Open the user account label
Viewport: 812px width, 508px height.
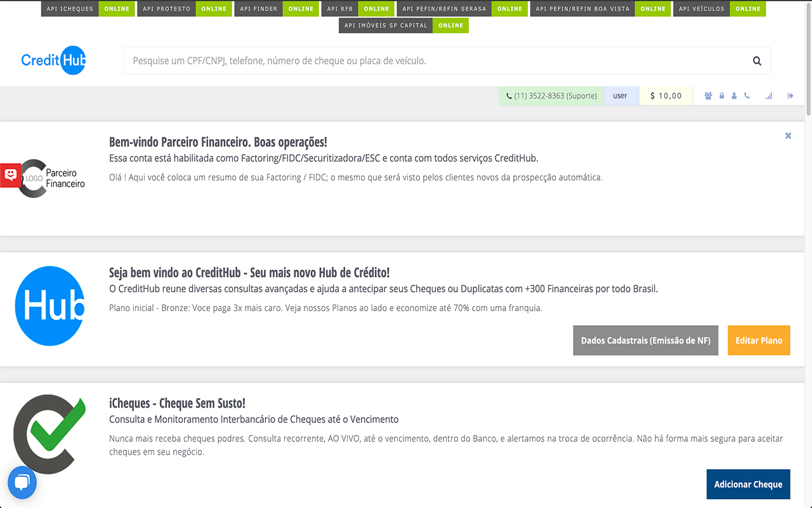point(620,96)
